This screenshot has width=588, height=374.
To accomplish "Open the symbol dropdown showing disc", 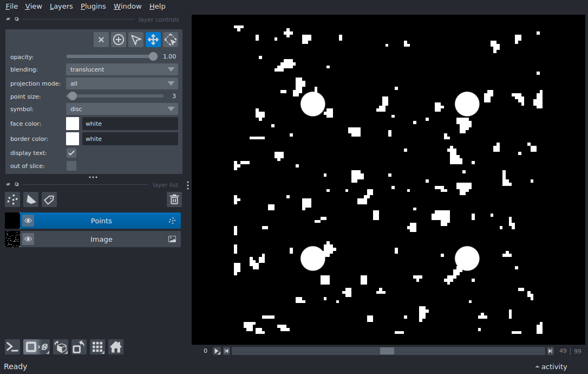I will click(x=122, y=109).
